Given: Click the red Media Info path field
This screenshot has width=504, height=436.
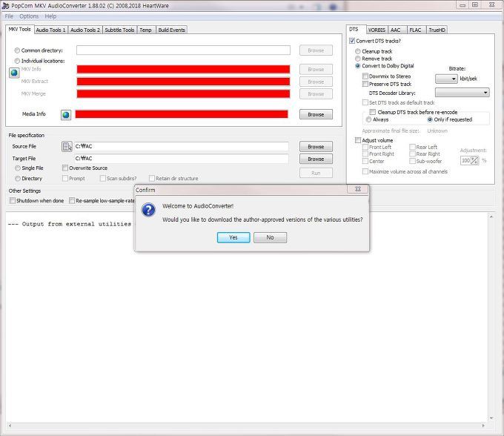Looking at the screenshot, I should coord(182,114).
